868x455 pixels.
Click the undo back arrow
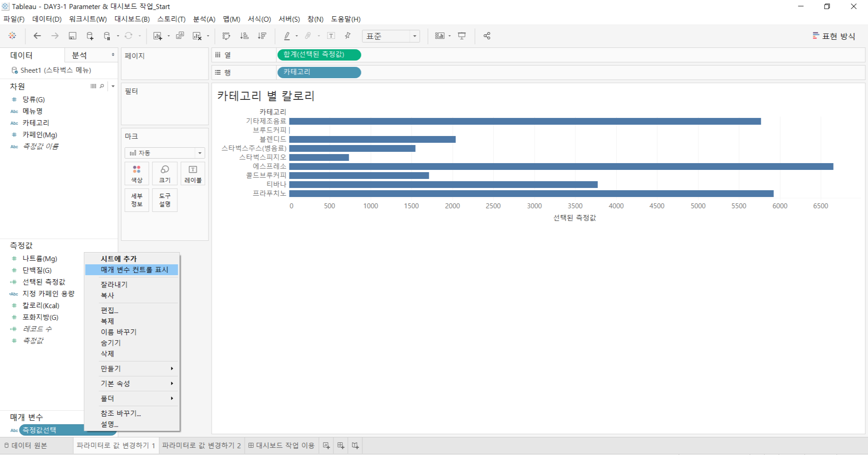37,36
